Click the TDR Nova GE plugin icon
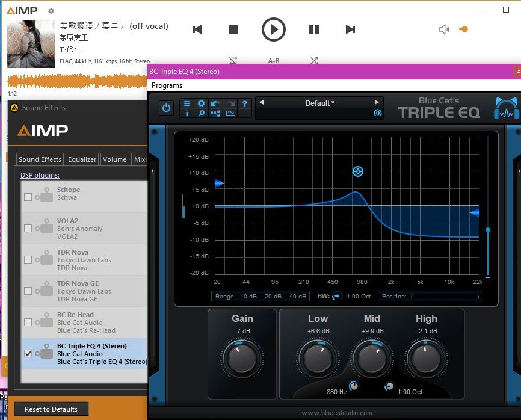Viewport: 521px width, 420px height. click(x=44, y=288)
